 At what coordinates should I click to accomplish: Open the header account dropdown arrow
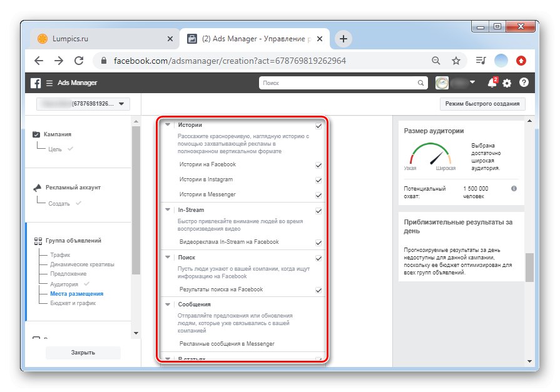472,82
